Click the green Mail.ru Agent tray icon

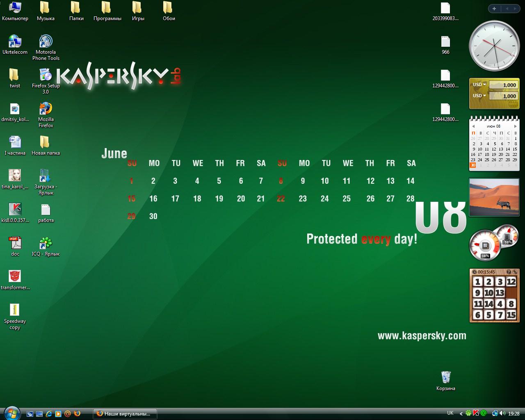tap(483, 413)
